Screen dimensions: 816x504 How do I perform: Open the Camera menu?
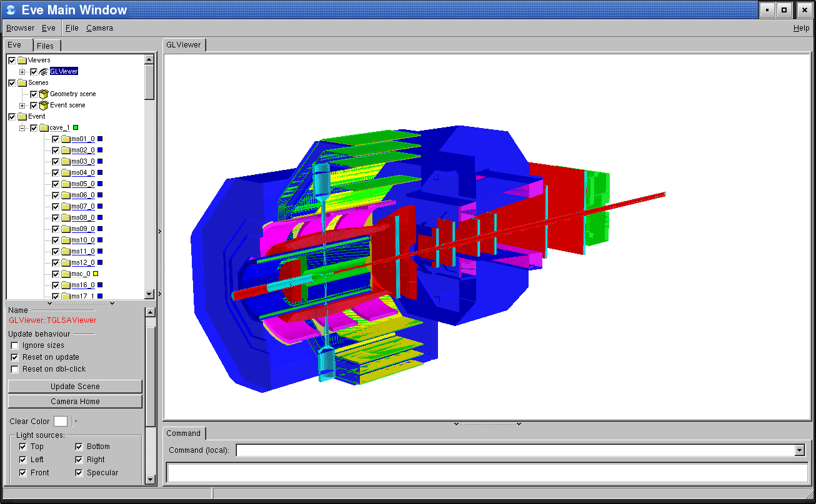(x=100, y=27)
